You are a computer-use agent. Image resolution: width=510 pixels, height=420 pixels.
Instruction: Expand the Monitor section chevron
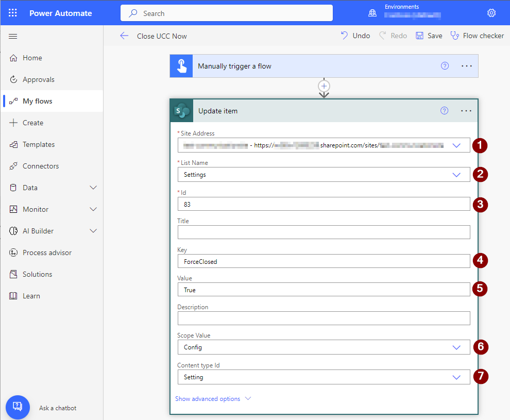pyautogui.click(x=93, y=209)
